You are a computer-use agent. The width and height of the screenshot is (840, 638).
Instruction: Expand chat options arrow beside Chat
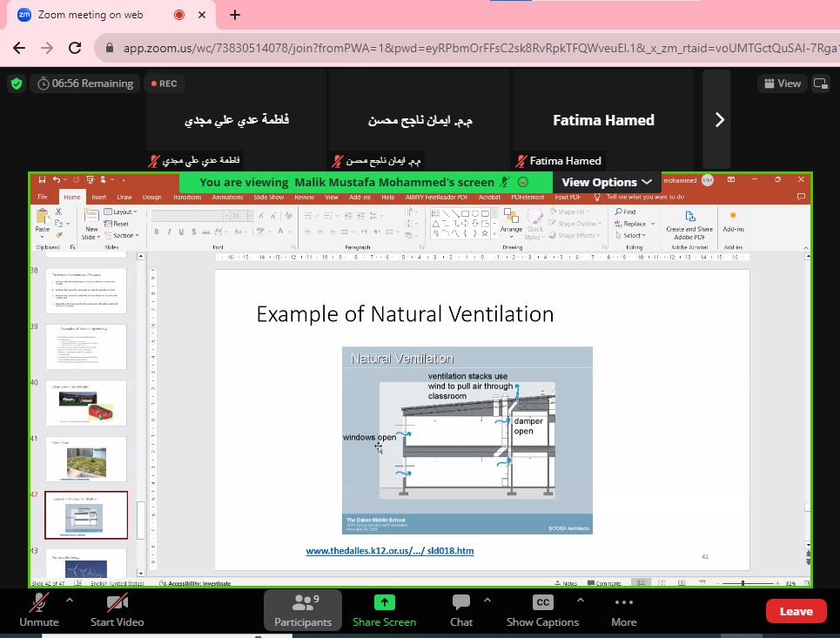coord(487,600)
